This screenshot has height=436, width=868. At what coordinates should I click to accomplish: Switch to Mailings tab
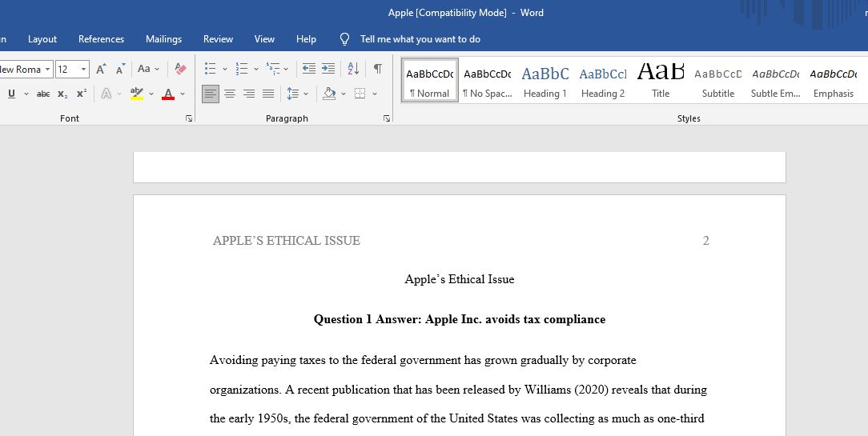(x=164, y=39)
